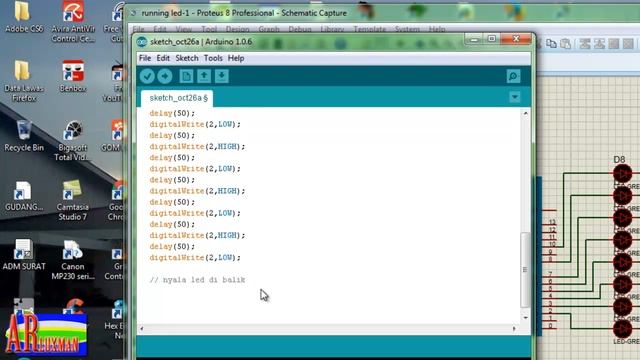Open the Proteus Graph menu
640x360 pixels.
[269, 29]
